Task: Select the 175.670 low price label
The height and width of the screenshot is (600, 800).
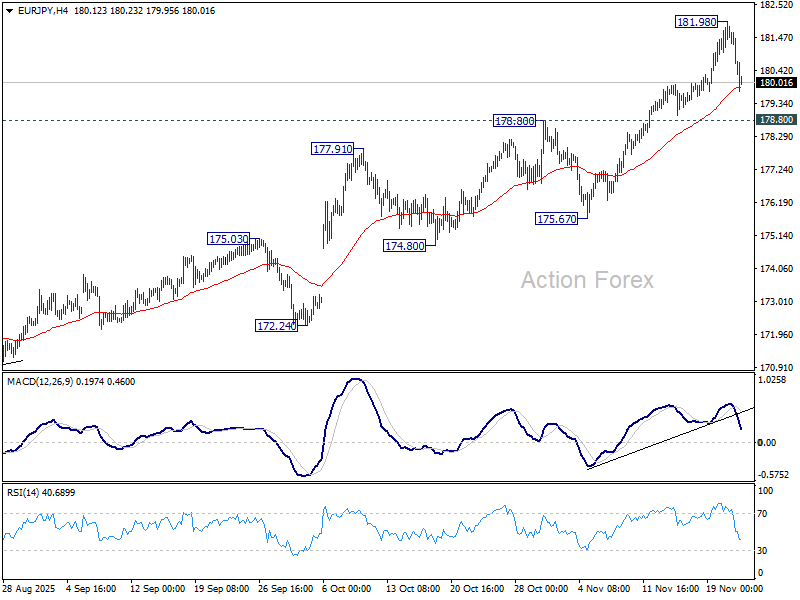Action: click(557, 219)
